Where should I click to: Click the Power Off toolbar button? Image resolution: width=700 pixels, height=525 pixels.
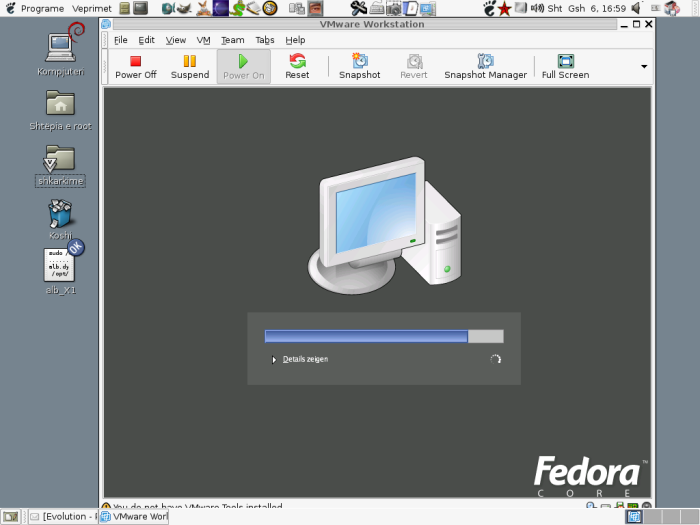tap(136, 67)
